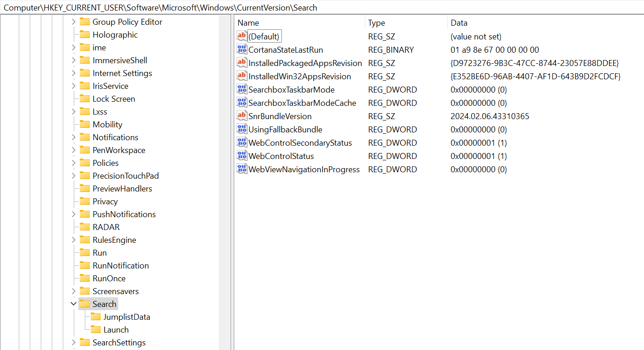Click the PreviewHandlers key folder icon
This screenshot has height=350, width=644.
[84, 188]
